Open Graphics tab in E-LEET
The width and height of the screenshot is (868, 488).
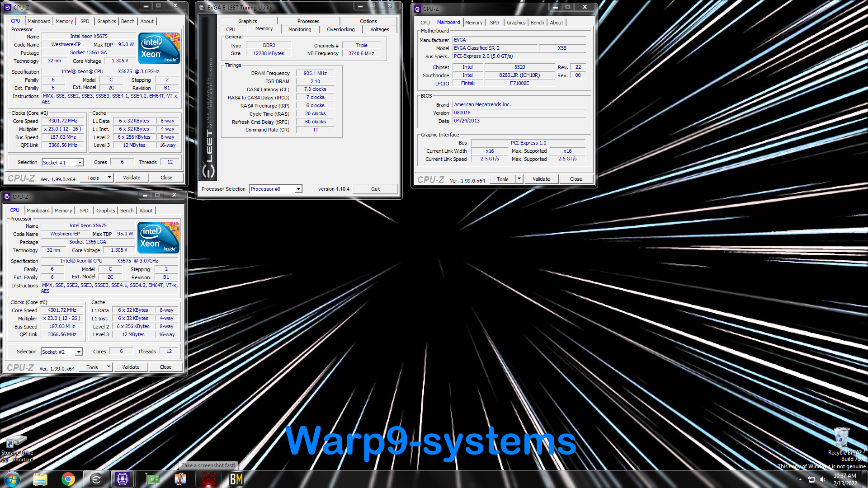tap(248, 21)
